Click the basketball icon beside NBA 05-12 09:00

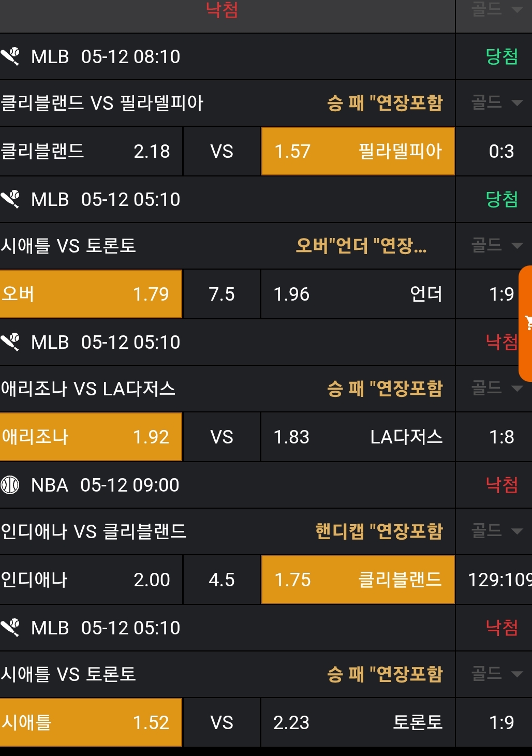10,485
